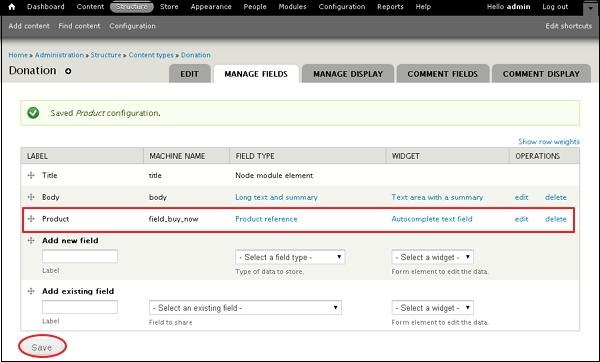Screen dimensions: 600x362
Task: Click Configuration in the shortcuts bar
Action: pos(132,26)
